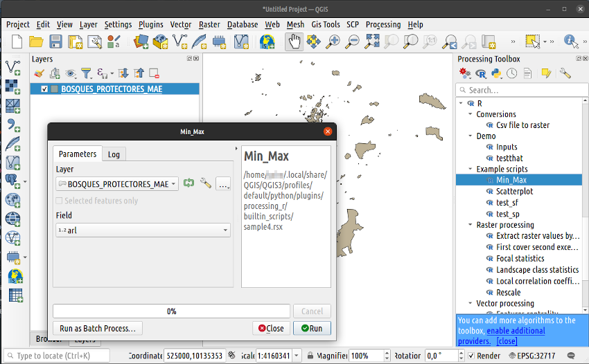This screenshot has width=589, height=364.
Task: Add PostGIS layer elephant icon
Action: click(12, 181)
